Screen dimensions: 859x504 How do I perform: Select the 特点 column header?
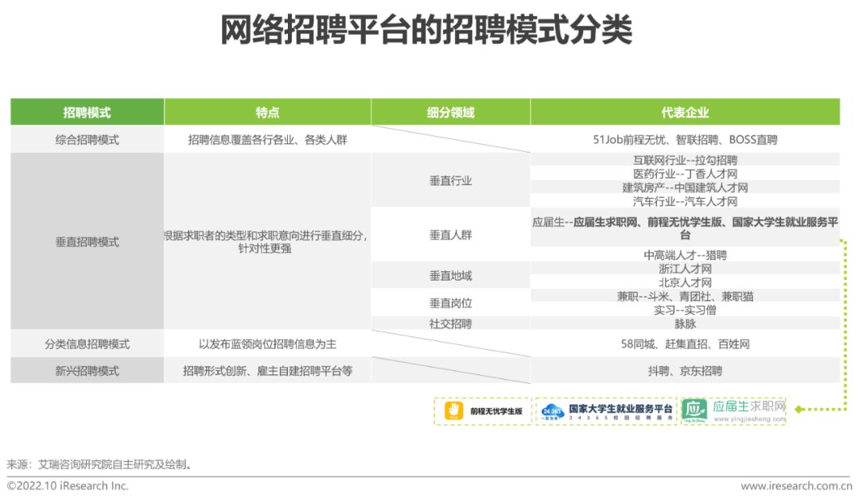point(267,112)
